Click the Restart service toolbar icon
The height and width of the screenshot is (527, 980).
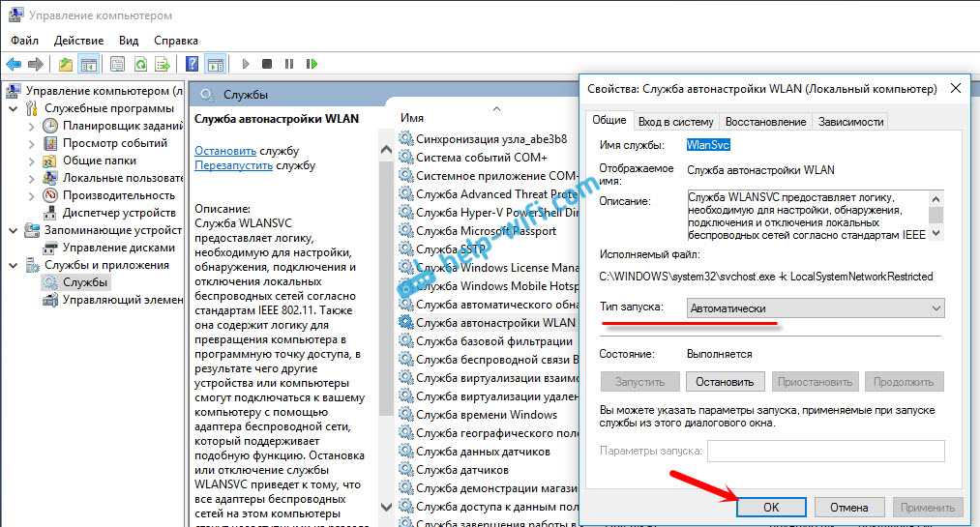coord(312,64)
